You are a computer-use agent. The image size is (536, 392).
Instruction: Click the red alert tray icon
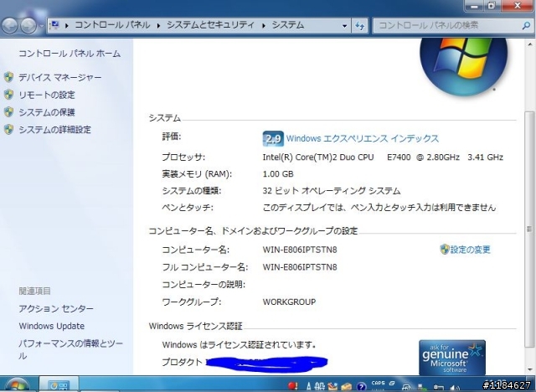click(x=292, y=386)
